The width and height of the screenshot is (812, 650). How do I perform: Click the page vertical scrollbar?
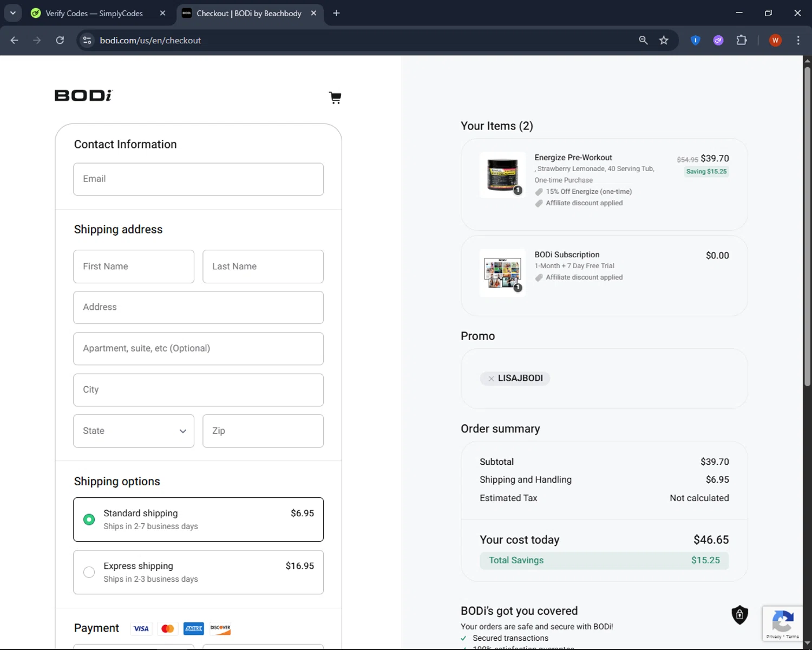[x=807, y=226]
